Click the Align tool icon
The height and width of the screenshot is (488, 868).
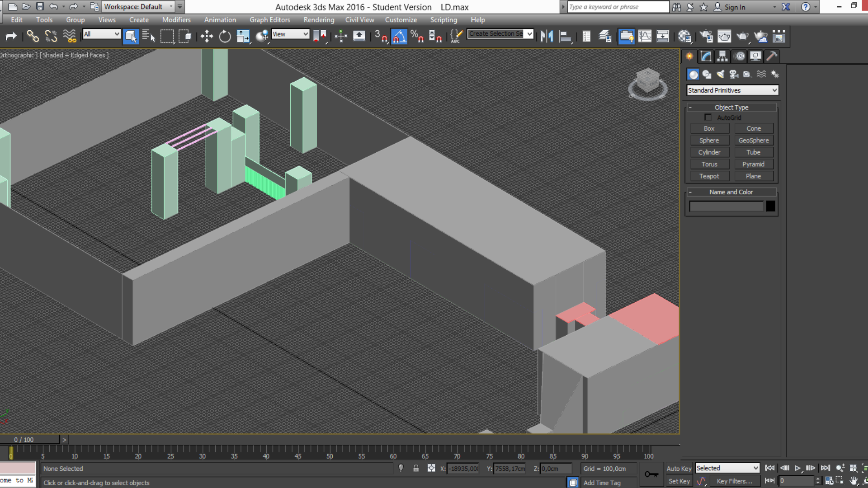click(x=565, y=36)
